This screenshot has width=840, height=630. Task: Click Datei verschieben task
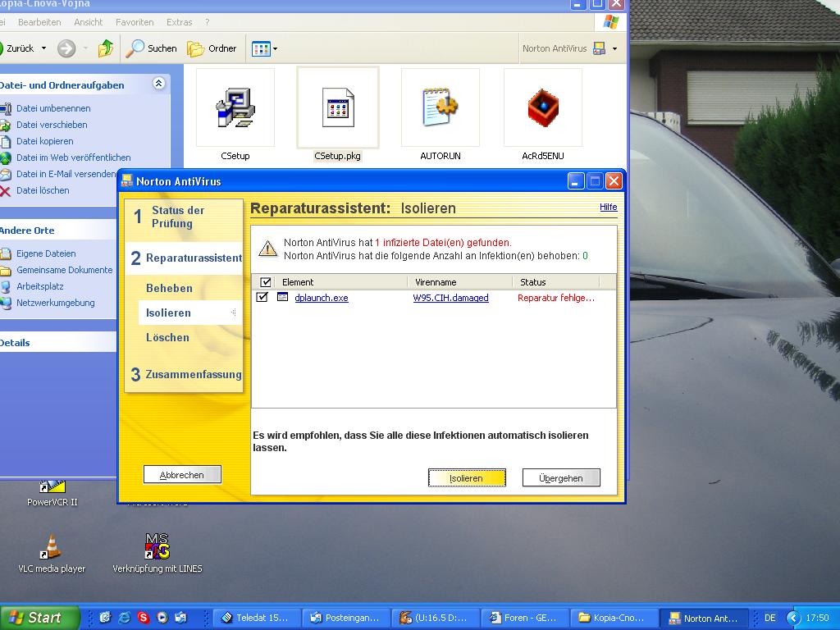[52, 125]
